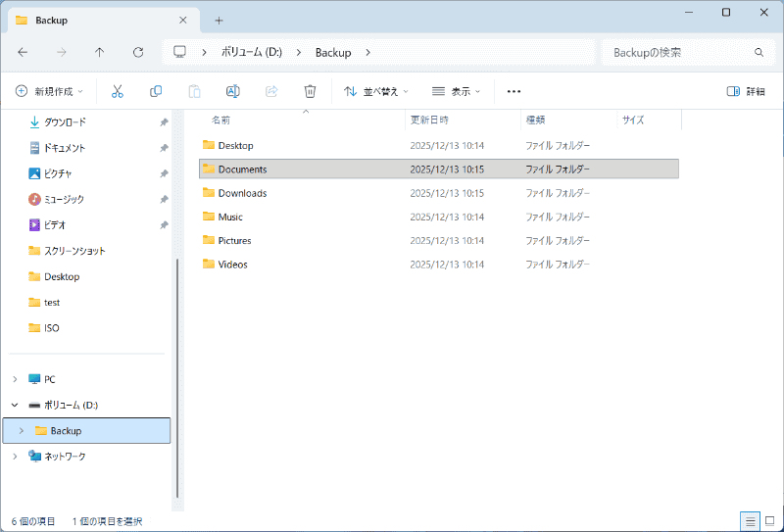
Task: Go back with the left arrow
Action: tap(23, 53)
